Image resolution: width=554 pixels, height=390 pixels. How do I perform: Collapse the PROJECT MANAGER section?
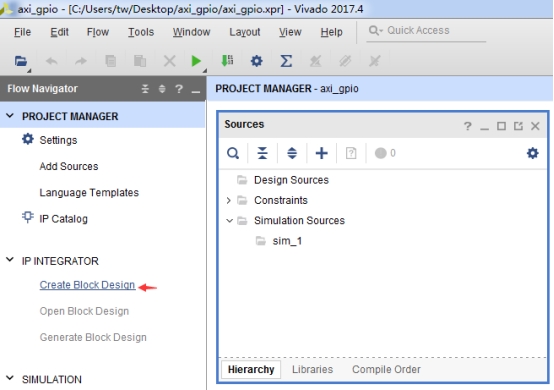tap(10, 116)
